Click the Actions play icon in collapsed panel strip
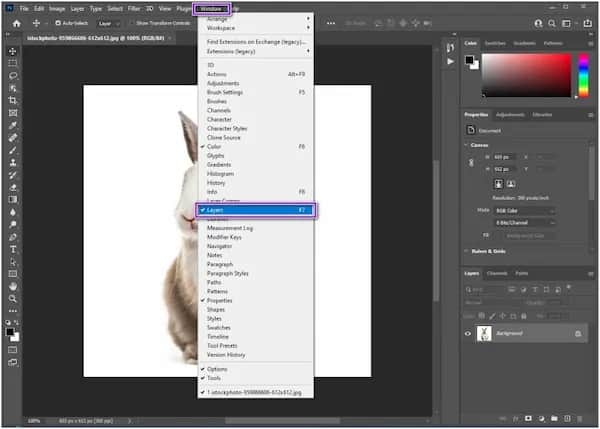This screenshot has width=600, height=429. 451,61
